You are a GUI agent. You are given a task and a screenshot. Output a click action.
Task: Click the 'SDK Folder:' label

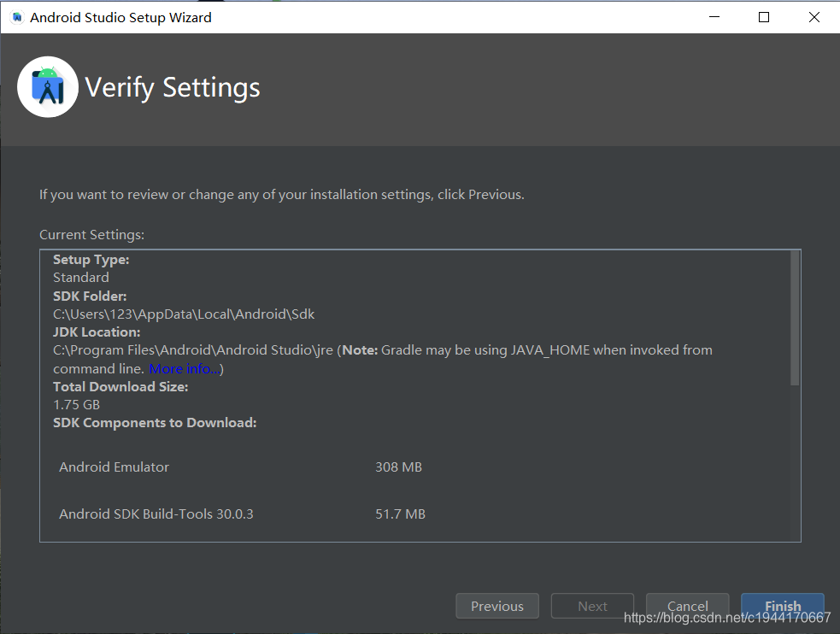(90, 296)
